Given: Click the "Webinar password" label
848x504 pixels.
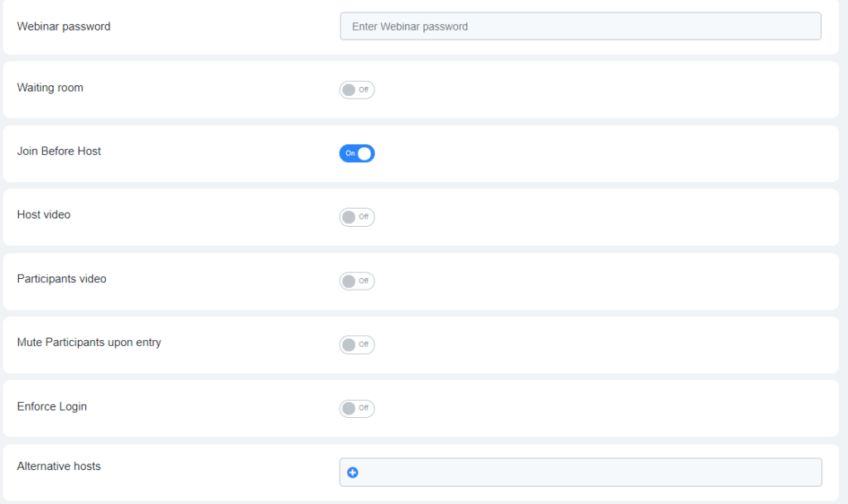Looking at the screenshot, I should 64,26.
